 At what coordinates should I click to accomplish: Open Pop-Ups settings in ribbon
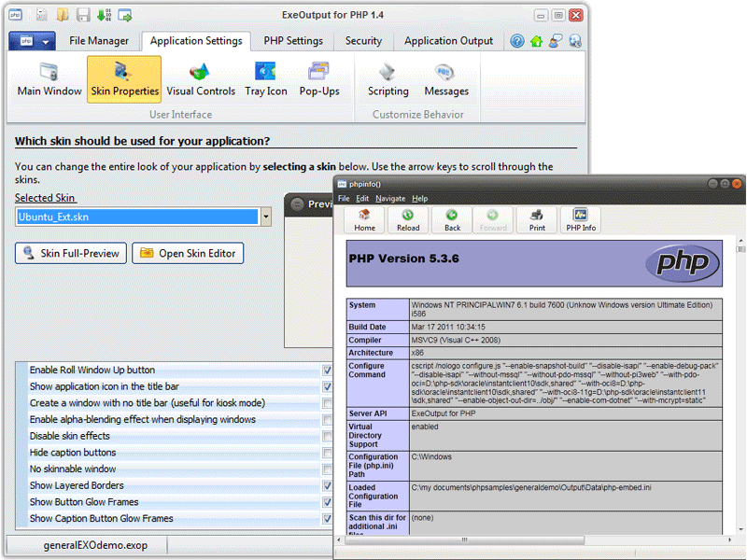point(319,79)
